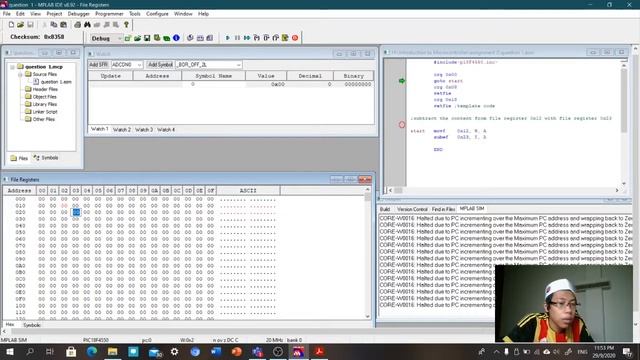640x360 pixels.
Task: Click the Step Into debug icon
Action: (x=256, y=38)
